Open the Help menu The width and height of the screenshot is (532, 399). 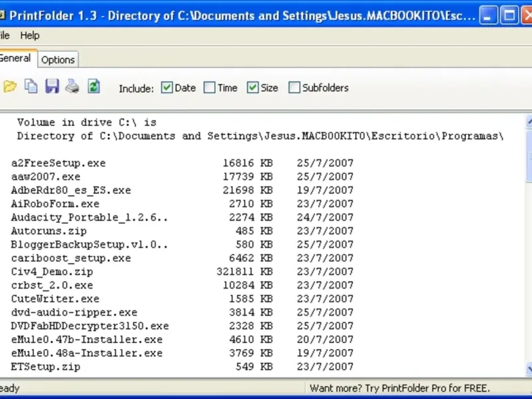[29, 35]
